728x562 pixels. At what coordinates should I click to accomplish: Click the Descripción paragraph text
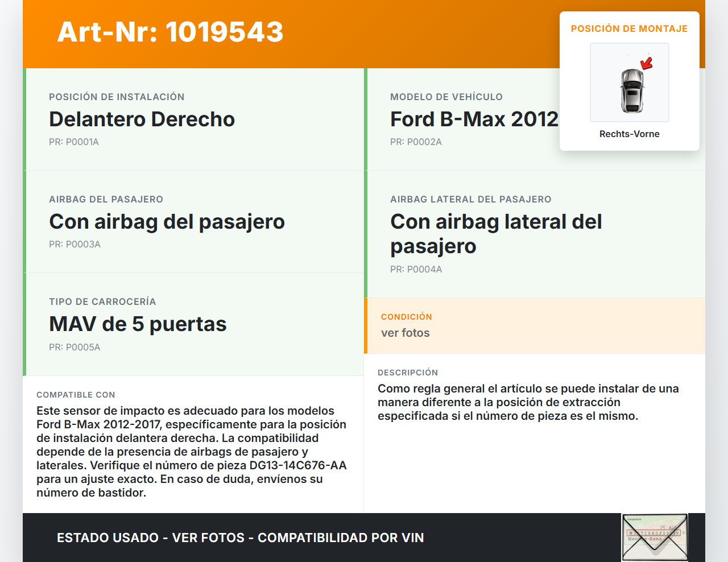click(x=528, y=402)
